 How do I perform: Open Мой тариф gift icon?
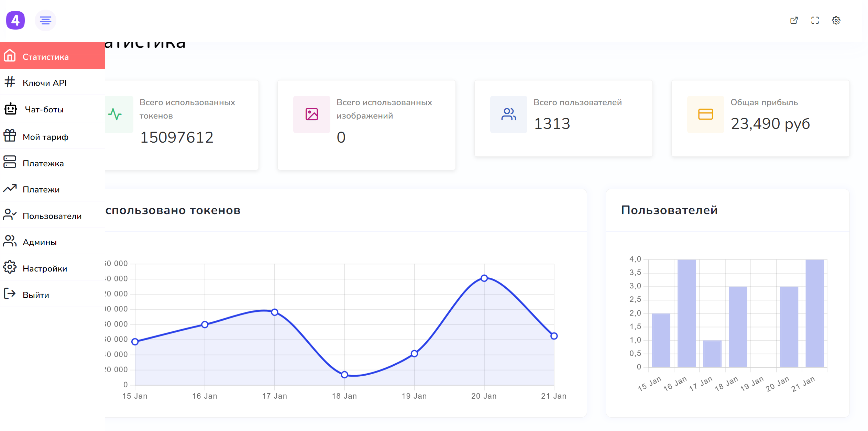(x=10, y=136)
